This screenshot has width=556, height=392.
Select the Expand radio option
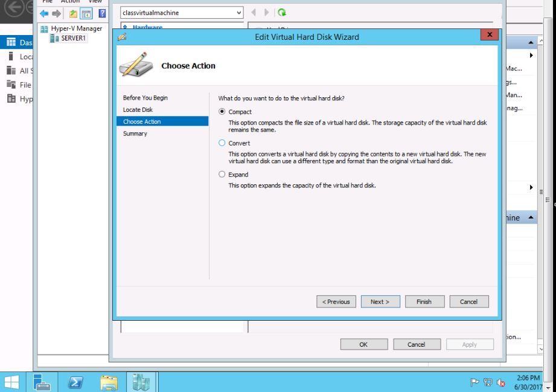pos(222,175)
